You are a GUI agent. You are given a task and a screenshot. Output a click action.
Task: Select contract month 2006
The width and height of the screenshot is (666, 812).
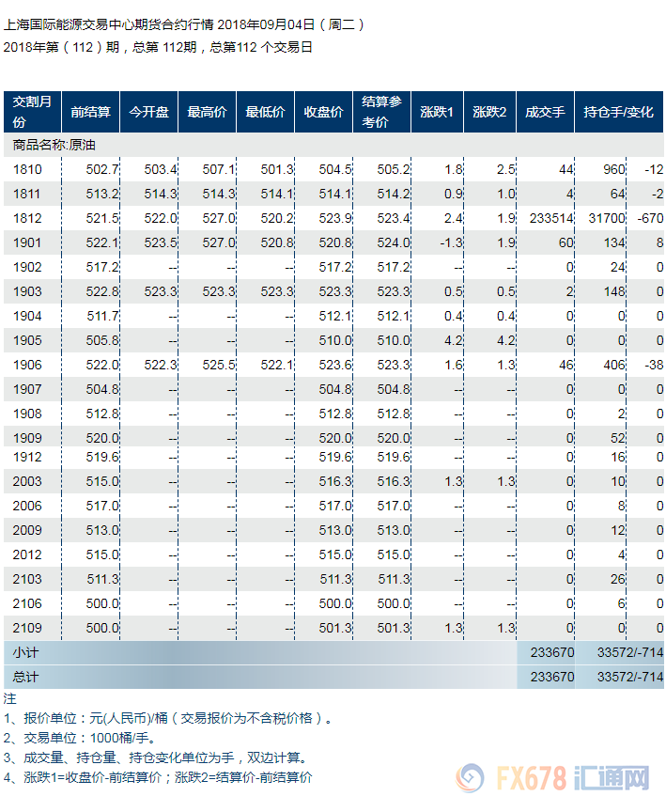pyautogui.click(x=27, y=506)
